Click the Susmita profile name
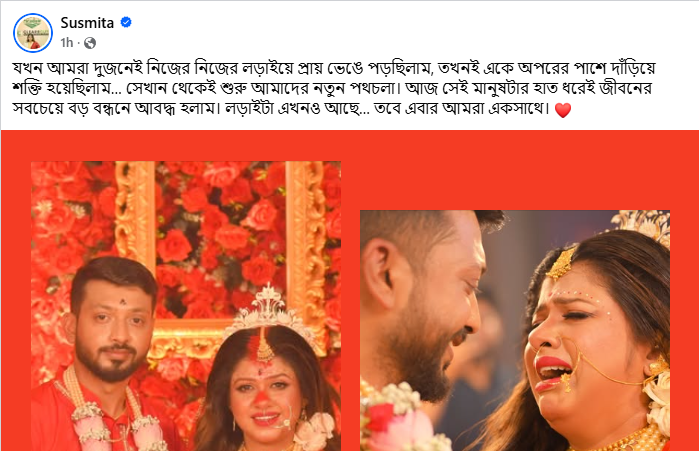 [x=87, y=23]
